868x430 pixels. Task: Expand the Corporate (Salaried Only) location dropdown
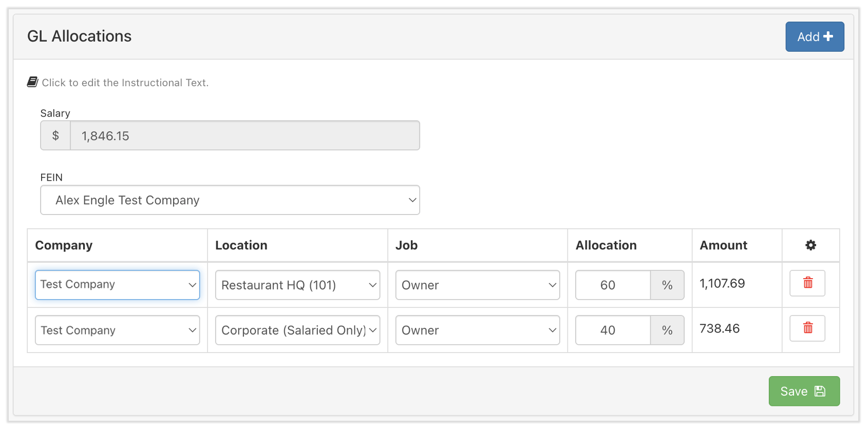298,330
